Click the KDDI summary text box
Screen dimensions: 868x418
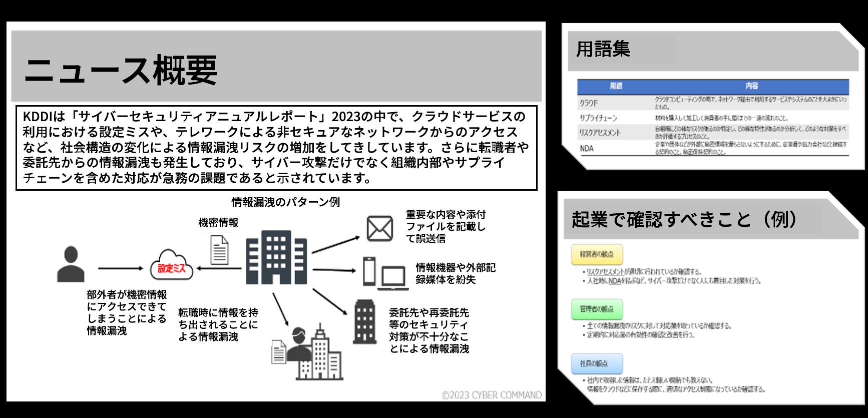[276, 148]
